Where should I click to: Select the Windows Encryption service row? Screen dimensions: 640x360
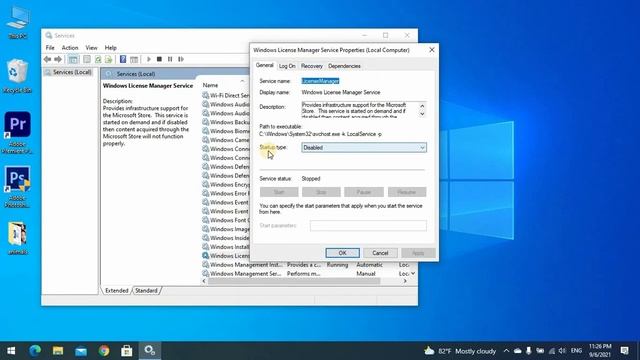[226, 184]
